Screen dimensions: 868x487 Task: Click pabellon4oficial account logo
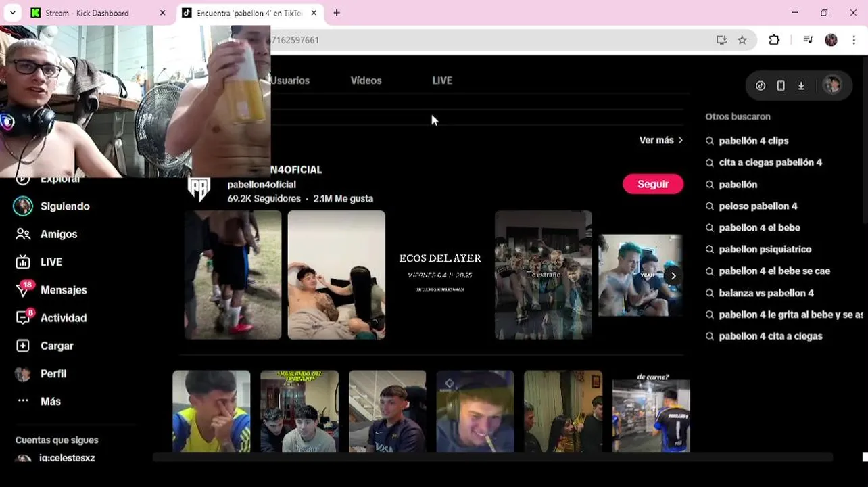[x=199, y=189]
